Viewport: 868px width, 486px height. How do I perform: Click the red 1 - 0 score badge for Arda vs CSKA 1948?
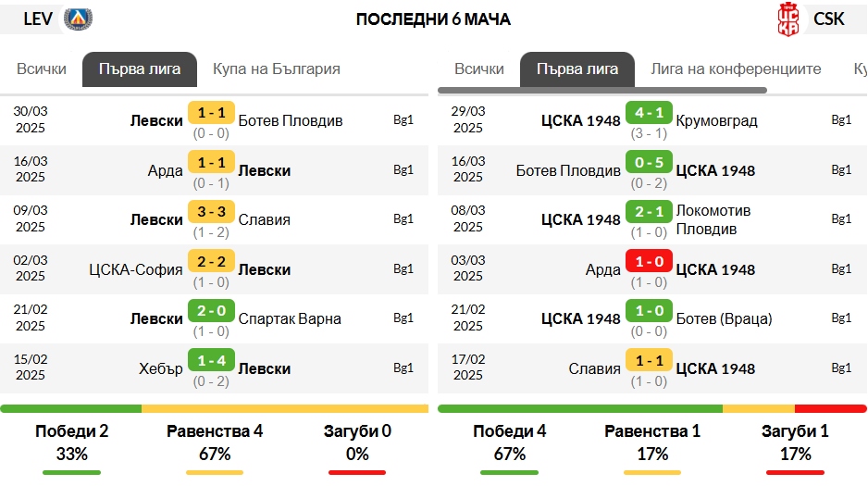pos(649,262)
